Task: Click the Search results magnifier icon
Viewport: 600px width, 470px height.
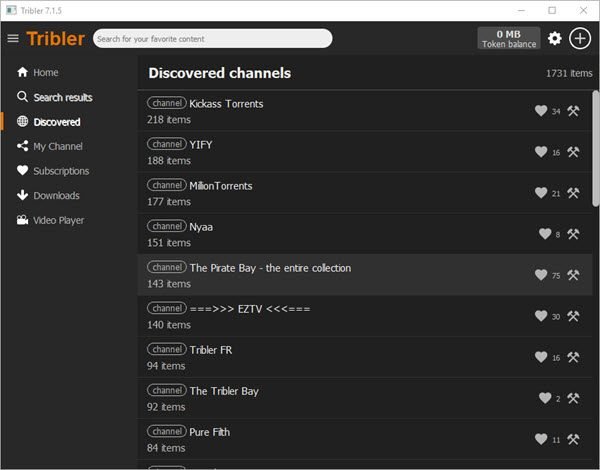Action: pos(23,97)
